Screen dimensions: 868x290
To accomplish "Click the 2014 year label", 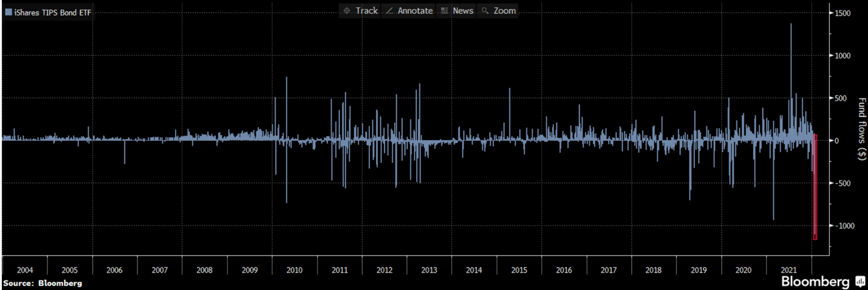I will (475, 270).
